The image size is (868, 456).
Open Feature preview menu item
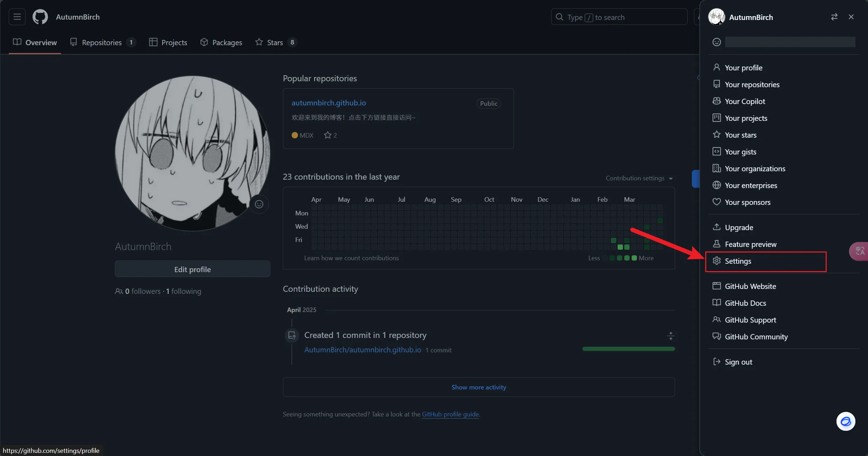click(x=784, y=244)
